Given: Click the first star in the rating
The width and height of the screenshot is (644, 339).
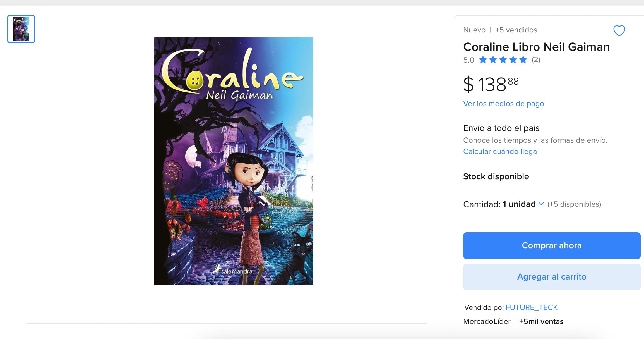Looking at the screenshot, I should 483,60.
